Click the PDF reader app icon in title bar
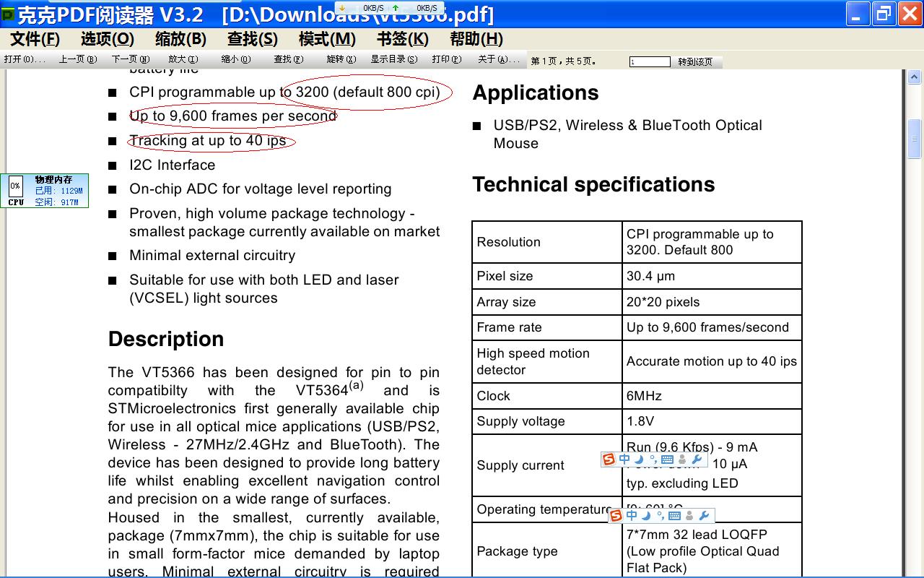 (9, 14)
